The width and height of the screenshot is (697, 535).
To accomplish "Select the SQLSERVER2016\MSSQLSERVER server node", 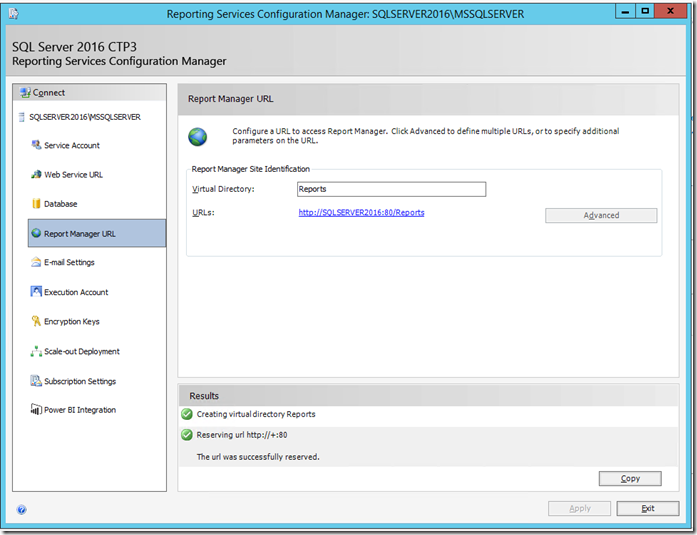I will pos(84,116).
